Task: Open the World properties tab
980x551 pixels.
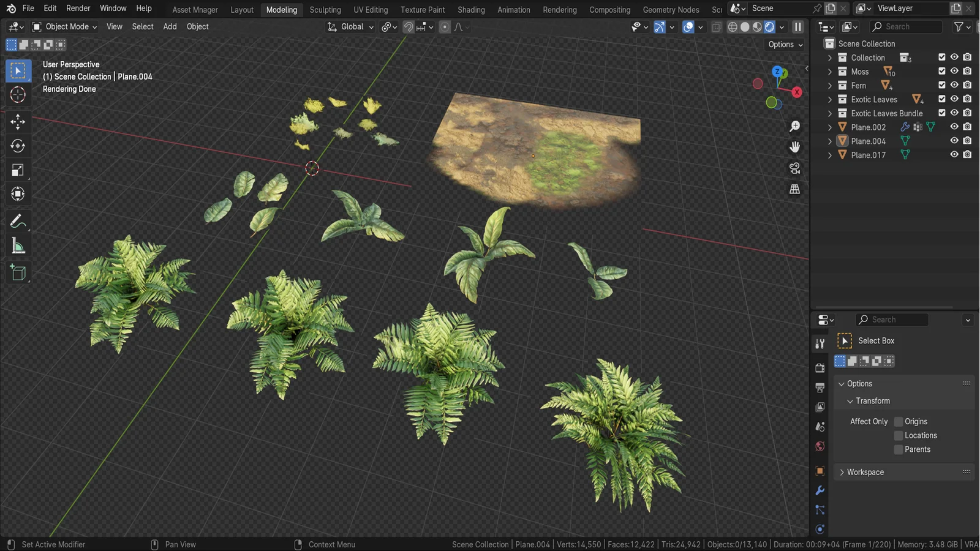Action: 820,446
